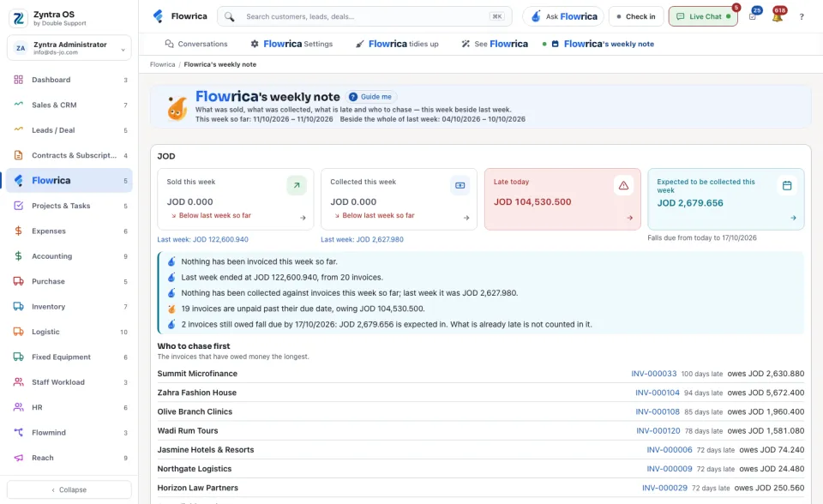Viewport: 823px width, 504px height.
Task: Open the HR module
Action: coord(69,407)
